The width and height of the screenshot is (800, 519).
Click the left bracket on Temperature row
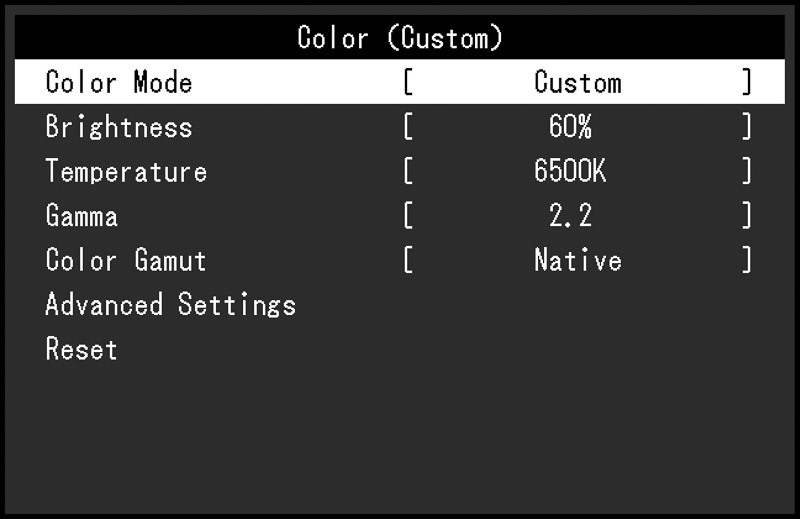click(408, 171)
